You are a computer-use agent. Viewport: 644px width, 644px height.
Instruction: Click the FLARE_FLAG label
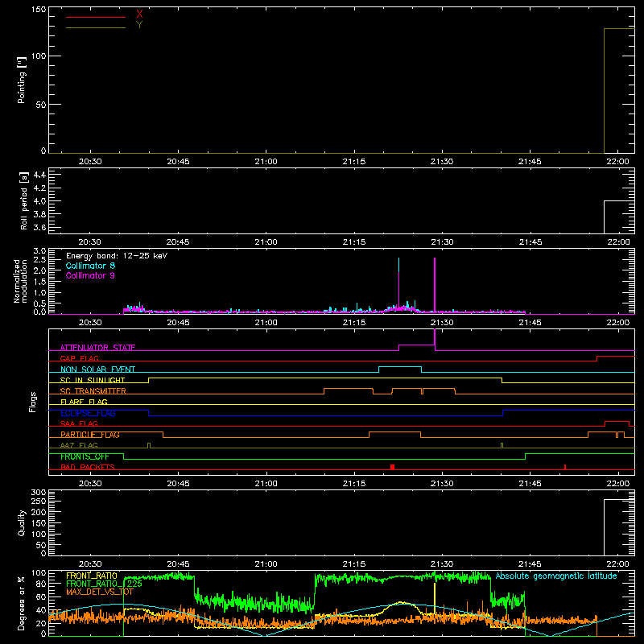(84, 402)
